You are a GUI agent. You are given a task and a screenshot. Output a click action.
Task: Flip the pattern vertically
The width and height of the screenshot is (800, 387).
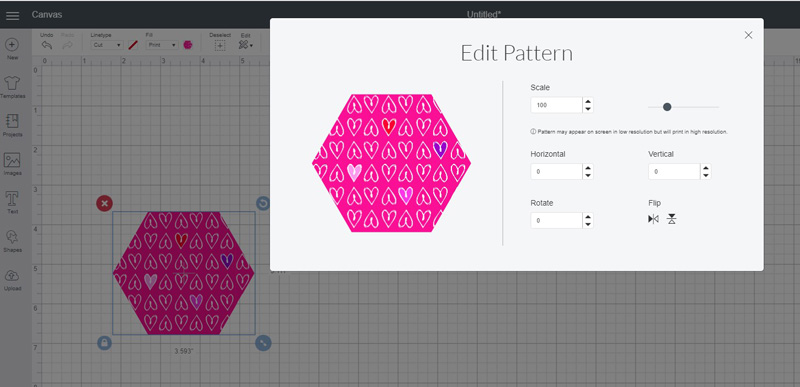point(672,219)
